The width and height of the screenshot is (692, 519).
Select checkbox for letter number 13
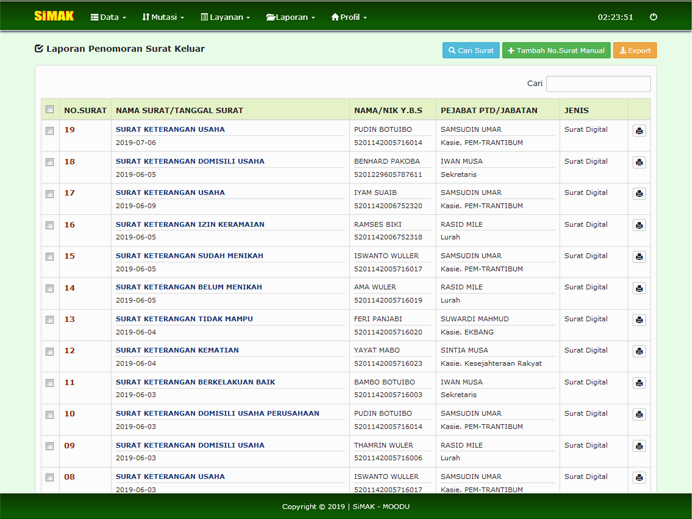(49, 320)
